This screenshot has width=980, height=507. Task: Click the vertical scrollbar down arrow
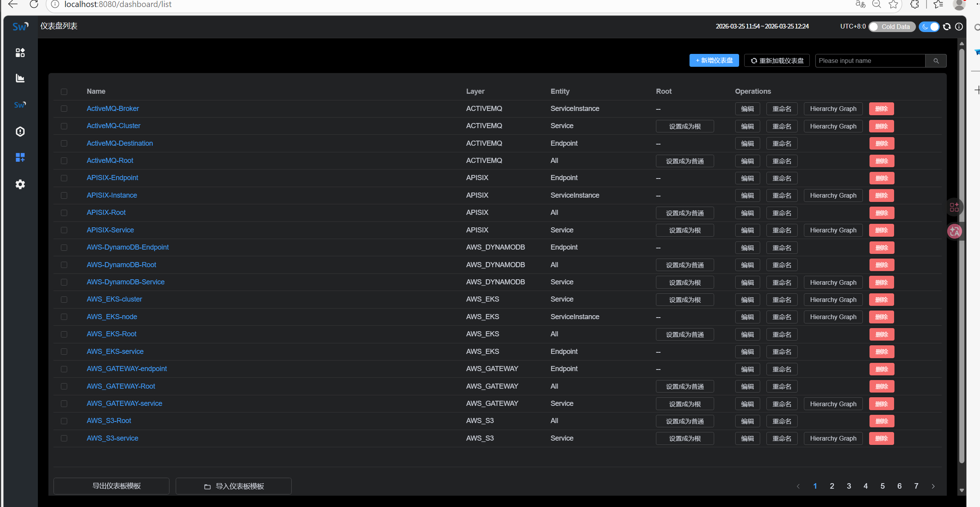click(962, 491)
